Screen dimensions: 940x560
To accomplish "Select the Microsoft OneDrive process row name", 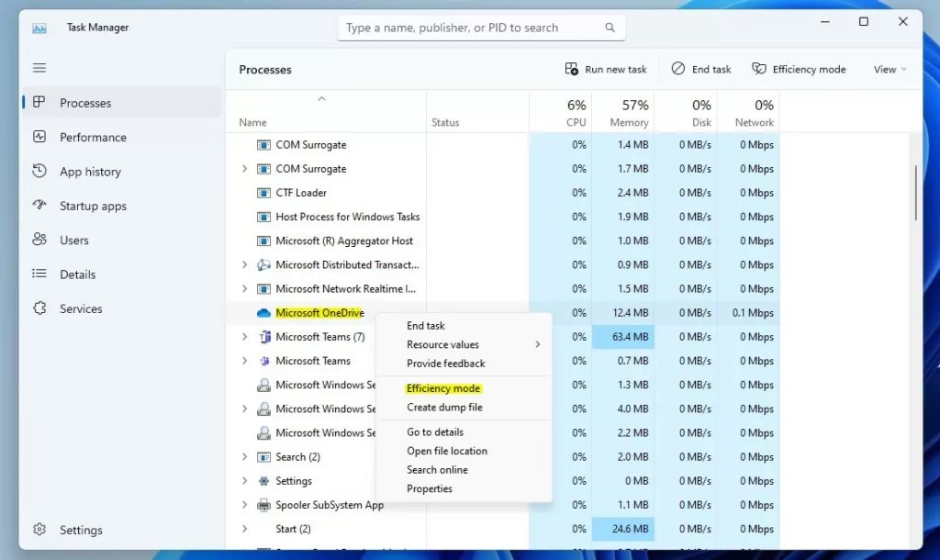I will point(319,313).
